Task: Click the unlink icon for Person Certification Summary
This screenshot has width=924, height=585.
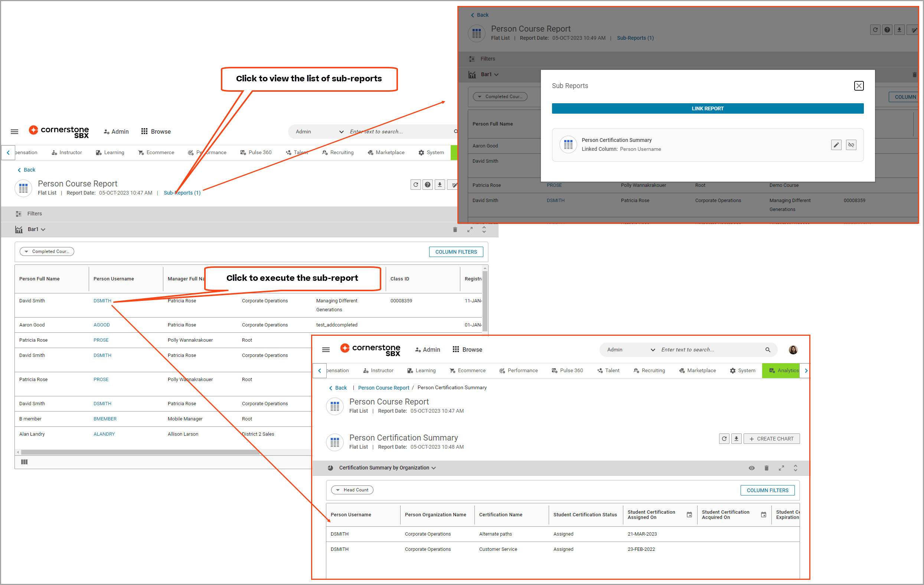Action: tap(851, 145)
